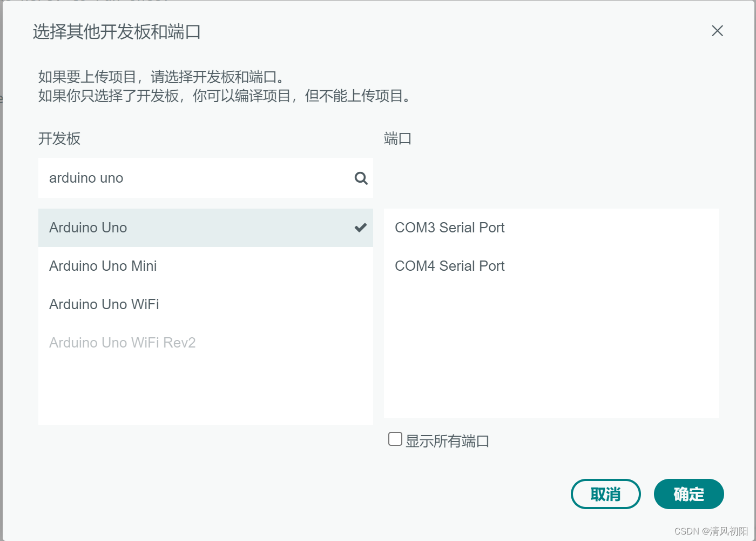Click the 开发板 column heading

[x=59, y=139]
